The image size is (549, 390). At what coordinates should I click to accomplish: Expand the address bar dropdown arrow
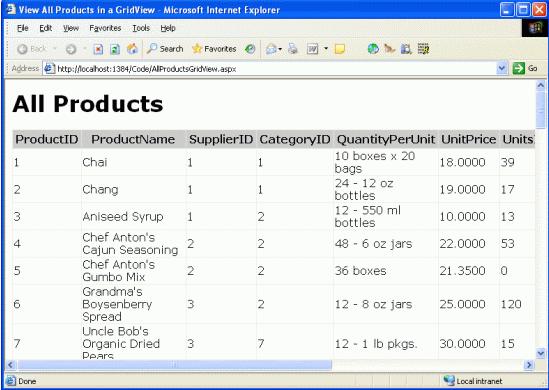pyautogui.click(x=501, y=68)
